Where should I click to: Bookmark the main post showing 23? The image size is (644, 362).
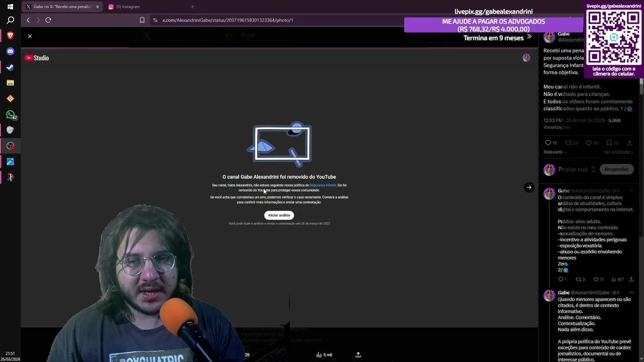(612, 143)
